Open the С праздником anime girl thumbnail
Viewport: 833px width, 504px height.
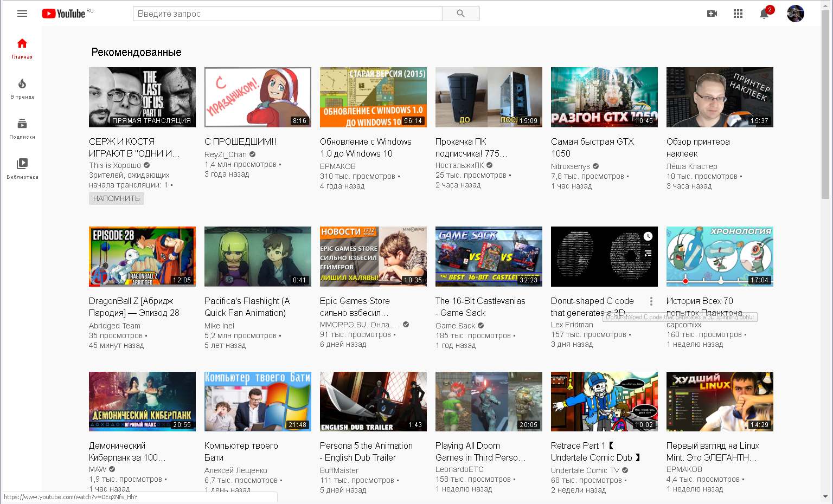(x=258, y=97)
